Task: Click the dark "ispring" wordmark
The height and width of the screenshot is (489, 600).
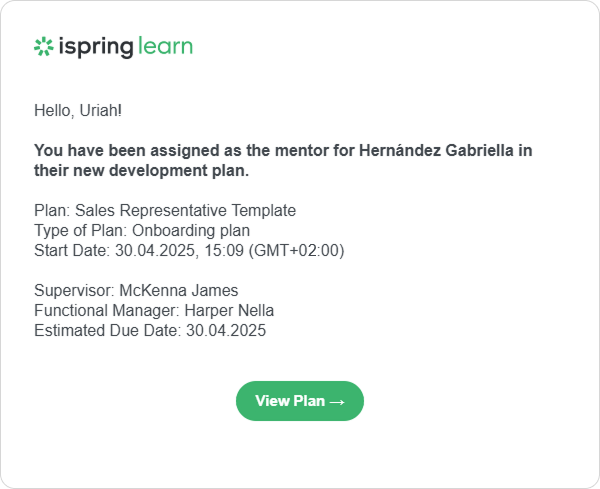Action: pyautogui.click(x=96, y=47)
